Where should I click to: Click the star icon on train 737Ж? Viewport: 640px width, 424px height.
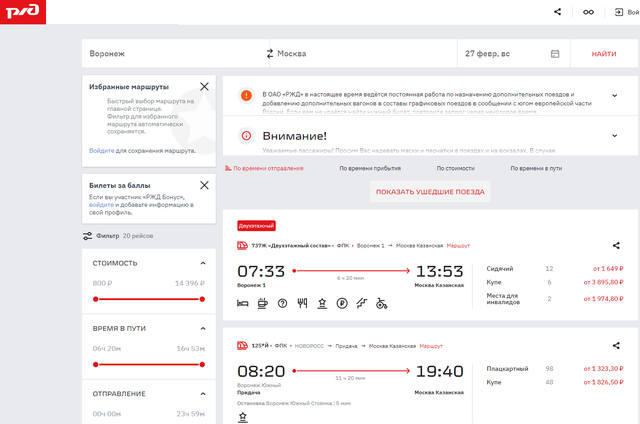322,303
